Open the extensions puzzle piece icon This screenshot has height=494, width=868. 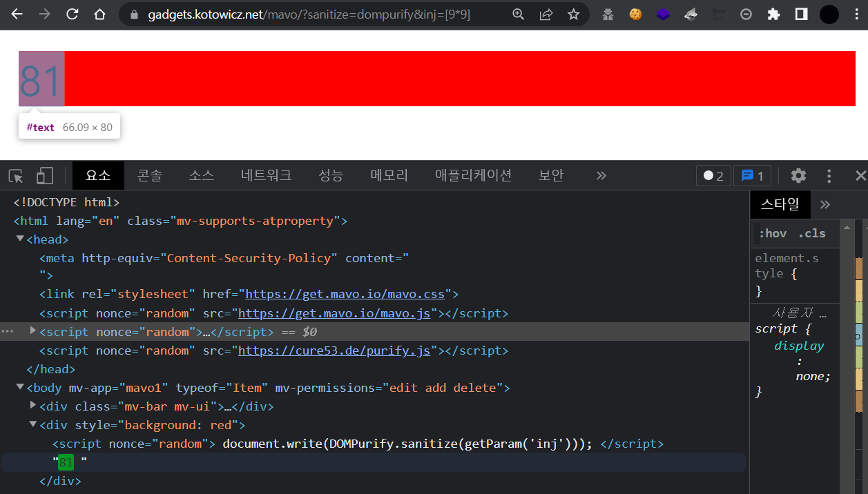click(773, 14)
